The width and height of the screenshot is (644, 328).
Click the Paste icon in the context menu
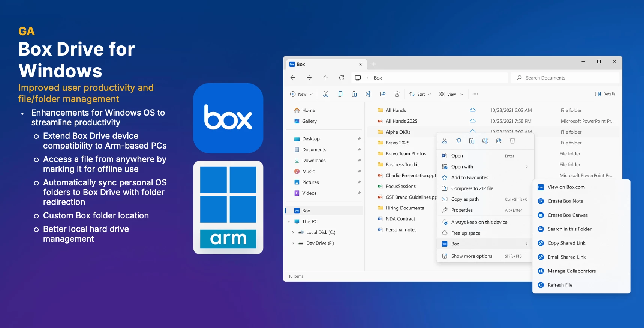click(472, 141)
